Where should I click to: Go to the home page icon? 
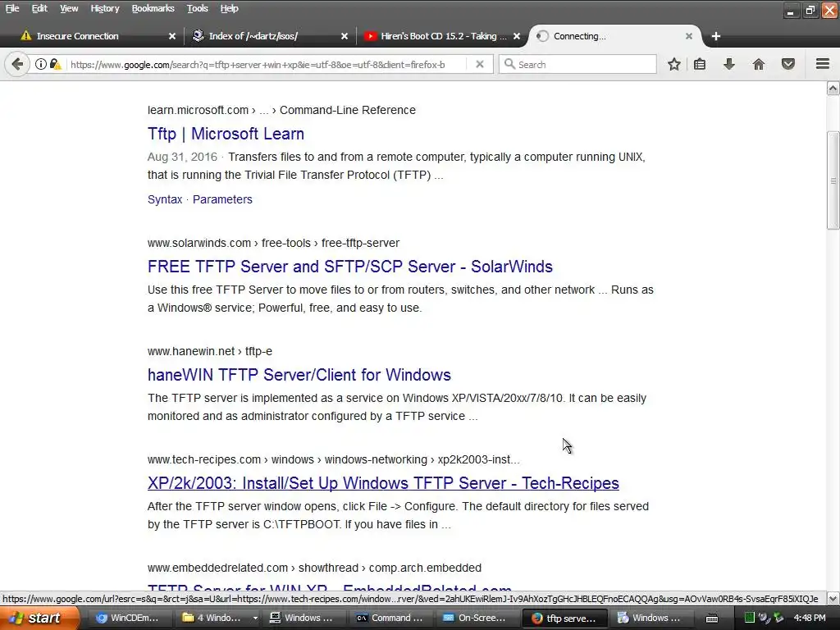(759, 64)
